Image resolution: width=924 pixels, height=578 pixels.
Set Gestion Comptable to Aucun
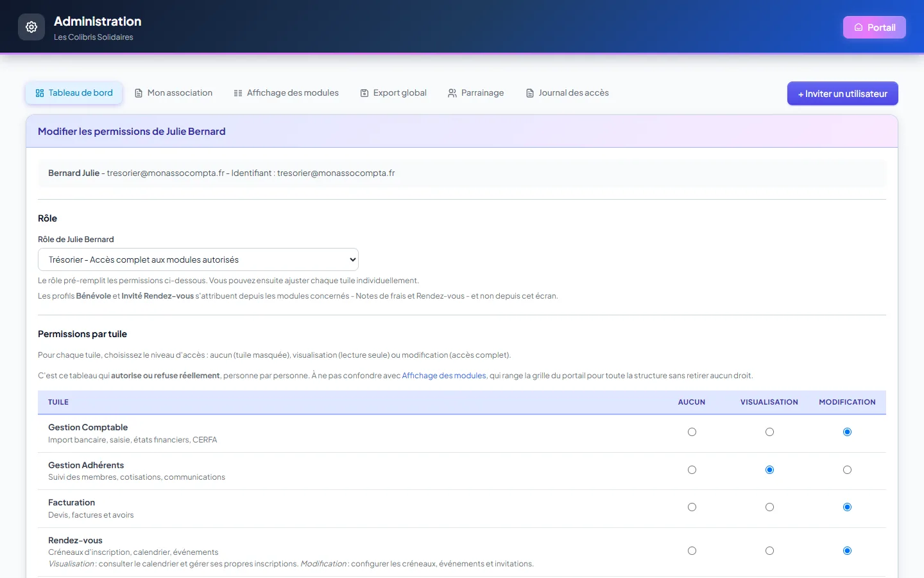click(x=692, y=432)
